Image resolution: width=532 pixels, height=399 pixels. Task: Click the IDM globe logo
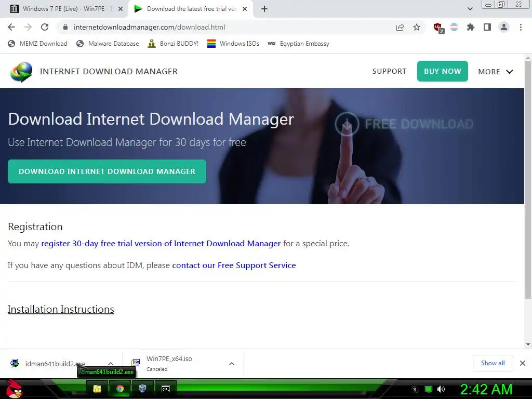(21, 72)
